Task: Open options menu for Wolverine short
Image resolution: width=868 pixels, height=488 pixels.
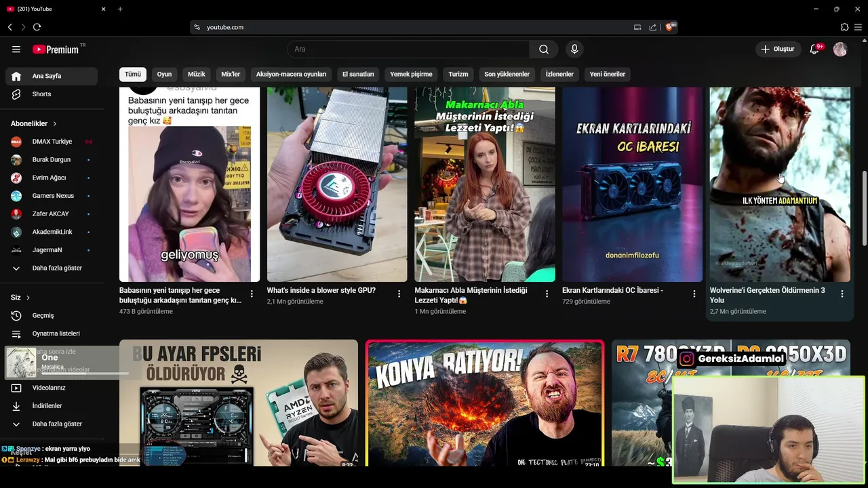Action: (x=842, y=294)
